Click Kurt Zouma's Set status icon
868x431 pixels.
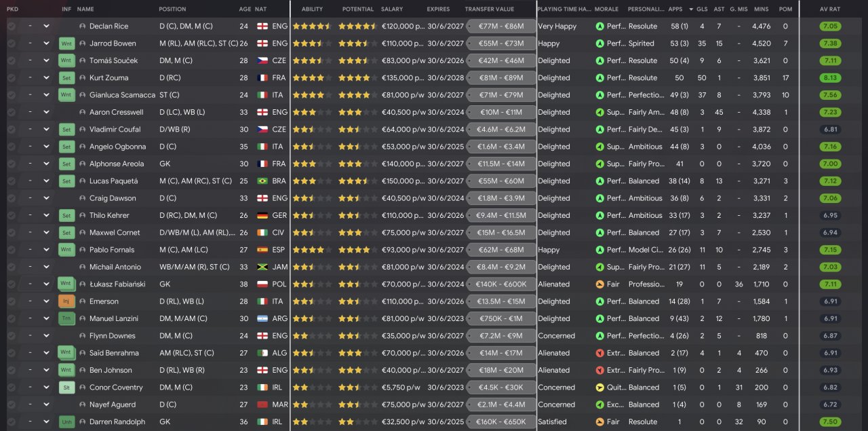tap(66, 78)
